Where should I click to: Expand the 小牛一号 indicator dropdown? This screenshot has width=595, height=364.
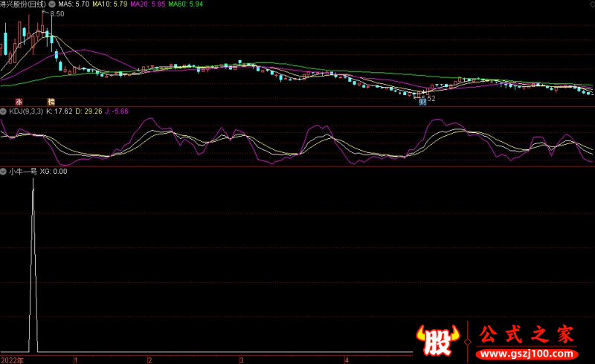click(x=4, y=171)
